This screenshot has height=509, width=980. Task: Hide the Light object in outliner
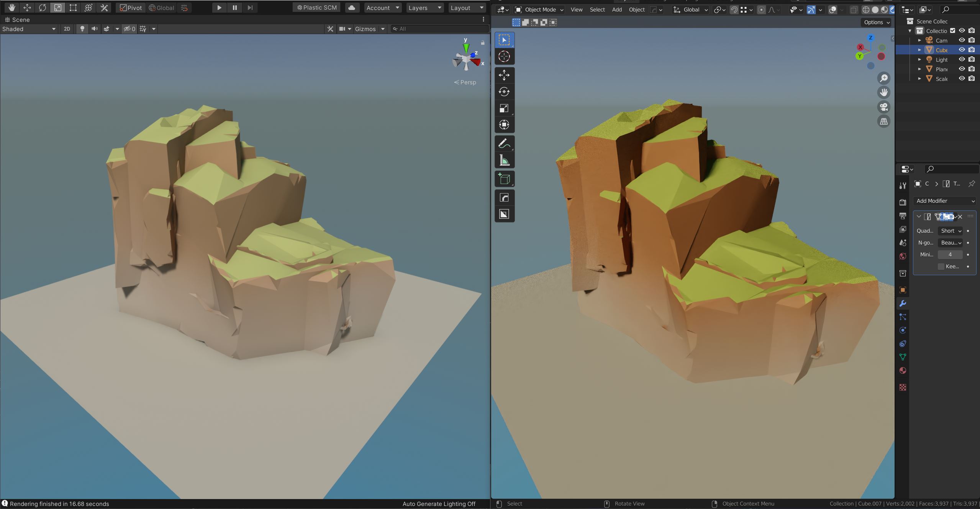point(962,59)
